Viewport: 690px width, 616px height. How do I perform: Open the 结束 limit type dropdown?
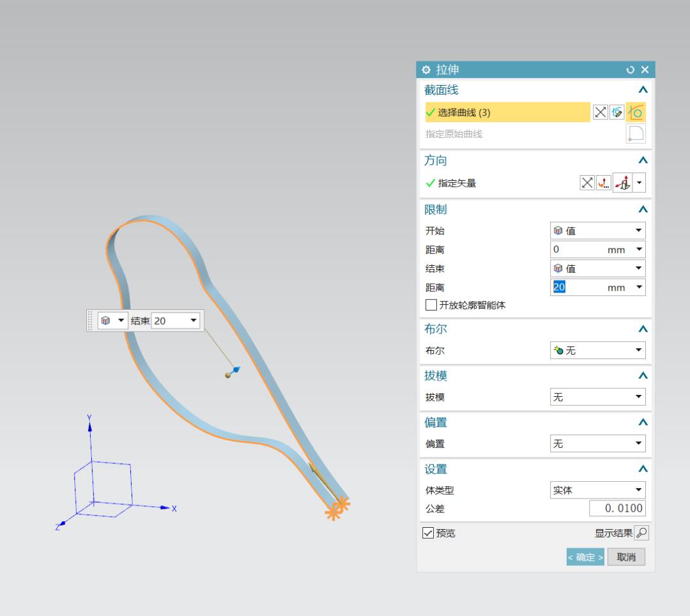tap(597, 268)
